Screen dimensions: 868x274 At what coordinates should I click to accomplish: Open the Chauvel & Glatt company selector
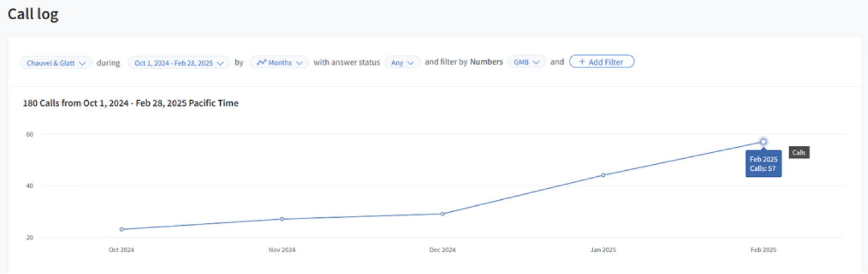(x=56, y=63)
